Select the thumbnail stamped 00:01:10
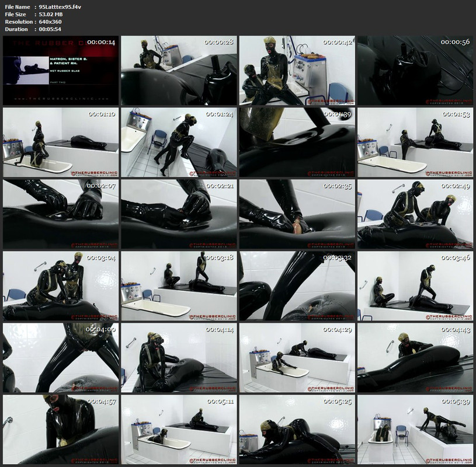 61,142
